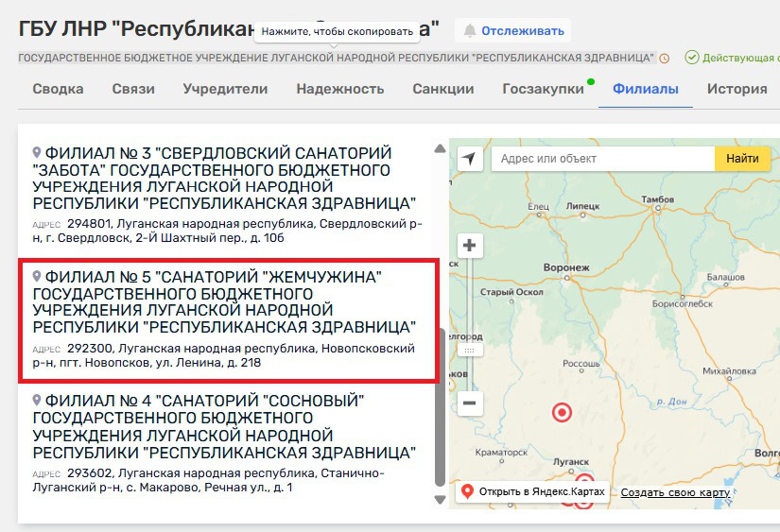Click the green checkmark status icon
780x532 pixels.
click(691, 58)
